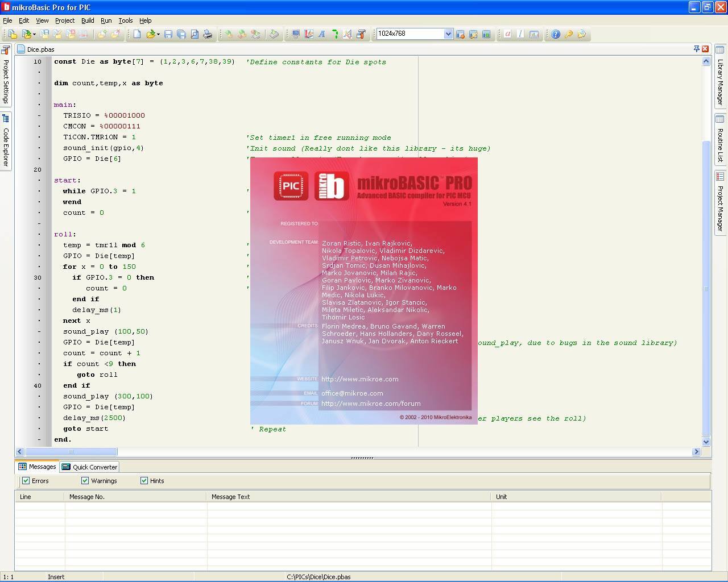Click the italic red 'a' toolbar icon
Viewport: 728px width, 582px height.
pyautogui.click(x=507, y=34)
